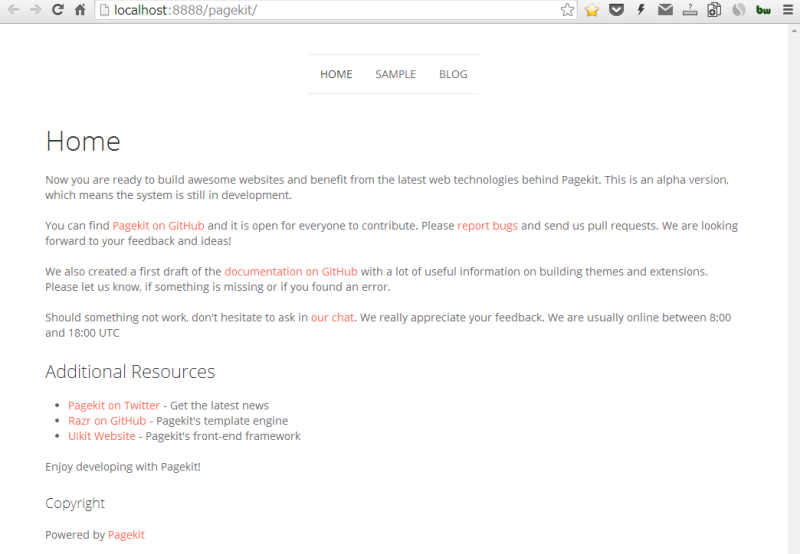Click the browser back arrow

click(x=13, y=10)
